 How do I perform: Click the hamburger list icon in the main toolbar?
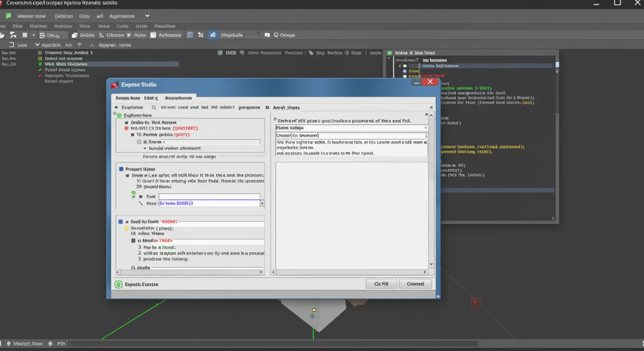point(25,35)
